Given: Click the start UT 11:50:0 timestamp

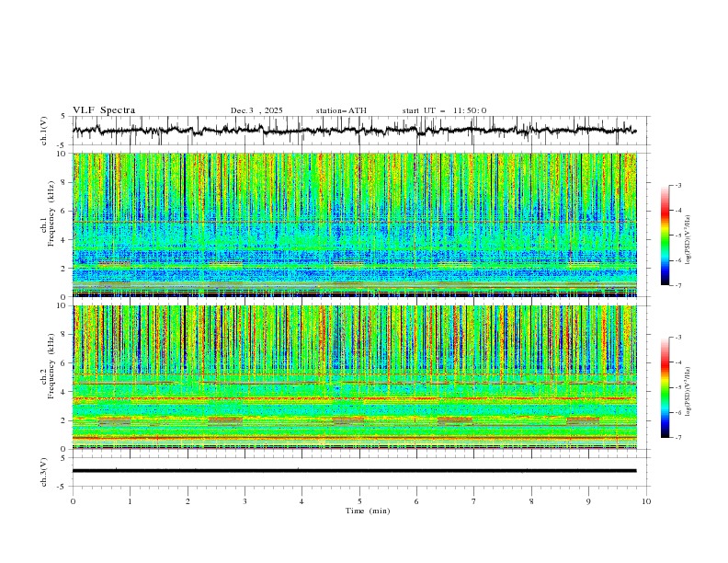Looking at the screenshot, I should (x=444, y=110).
